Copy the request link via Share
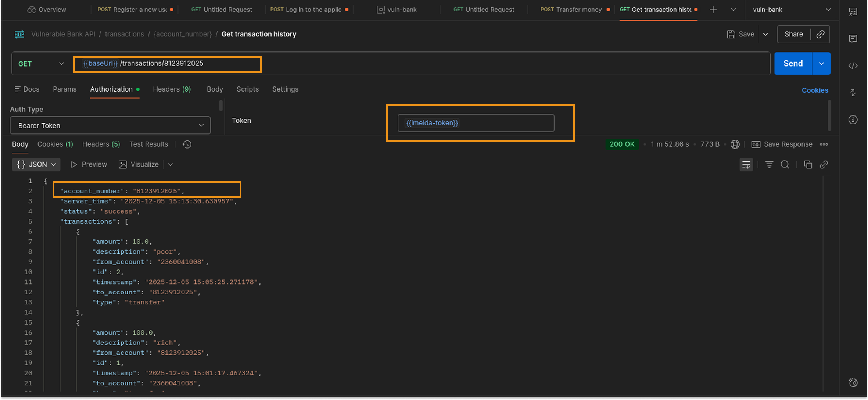The image size is (868, 400). tap(820, 34)
